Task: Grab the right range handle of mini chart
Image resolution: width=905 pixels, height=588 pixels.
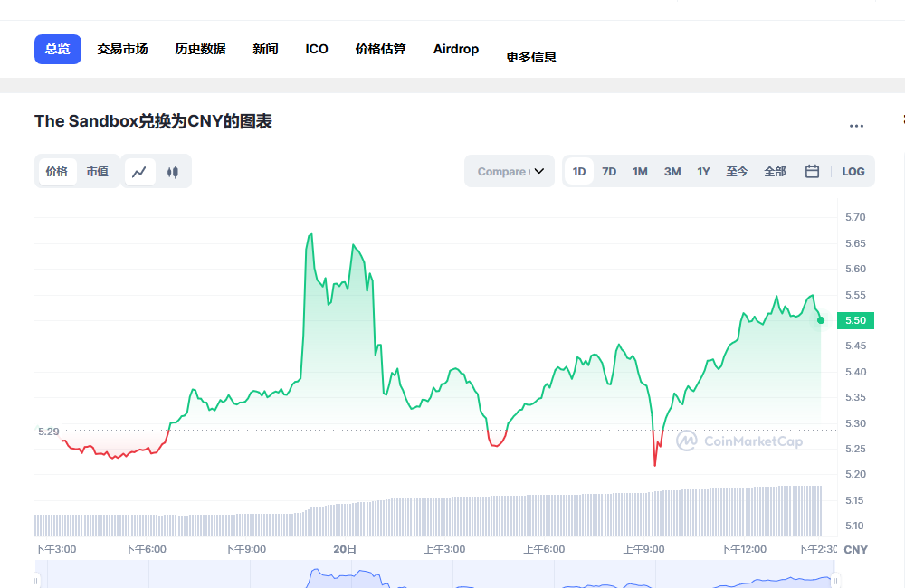Action: pyautogui.click(x=835, y=581)
